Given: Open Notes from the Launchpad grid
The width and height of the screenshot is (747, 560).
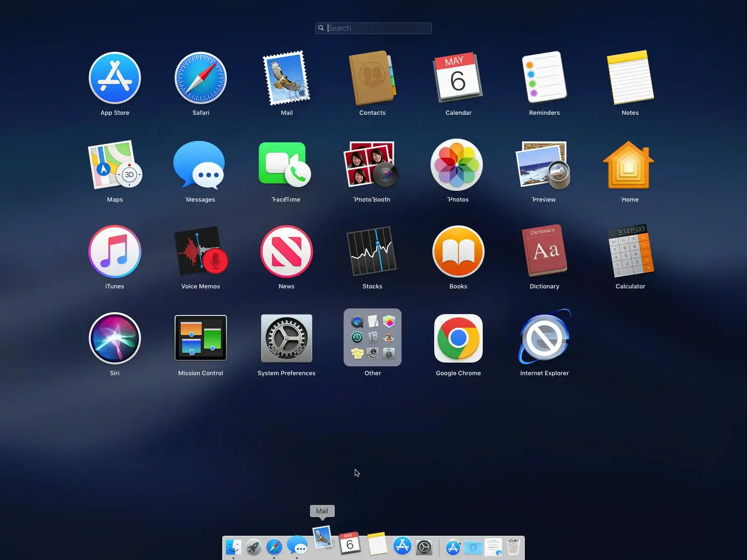Looking at the screenshot, I should [x=630, y=77].
